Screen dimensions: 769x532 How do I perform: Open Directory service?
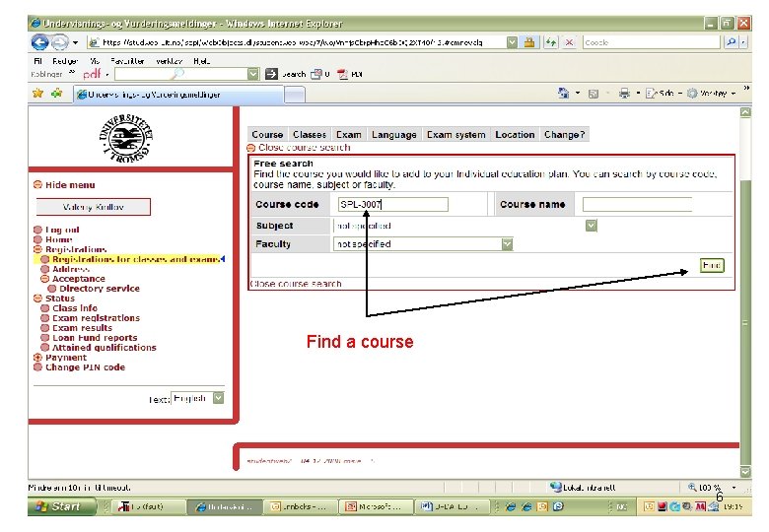pos(99,289)
